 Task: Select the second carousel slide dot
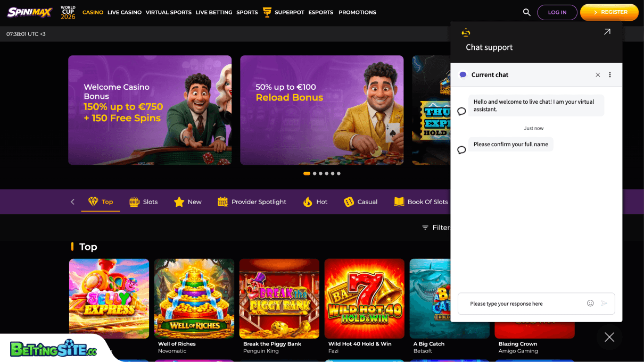315,173
